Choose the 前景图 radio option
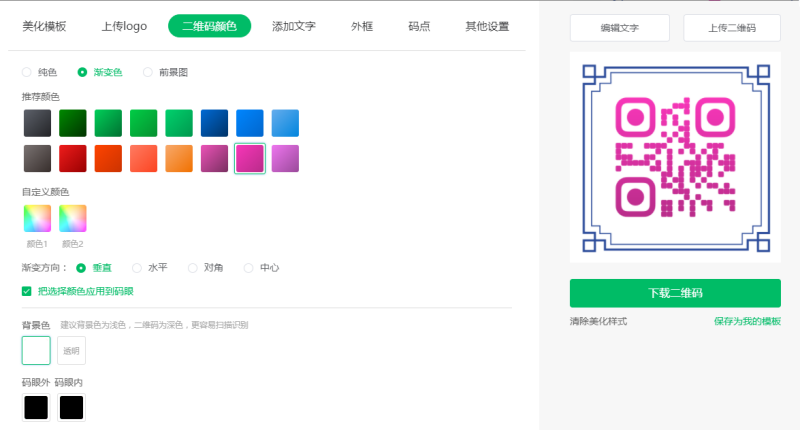This screenshot has height=430, width=800. [147, 72]
